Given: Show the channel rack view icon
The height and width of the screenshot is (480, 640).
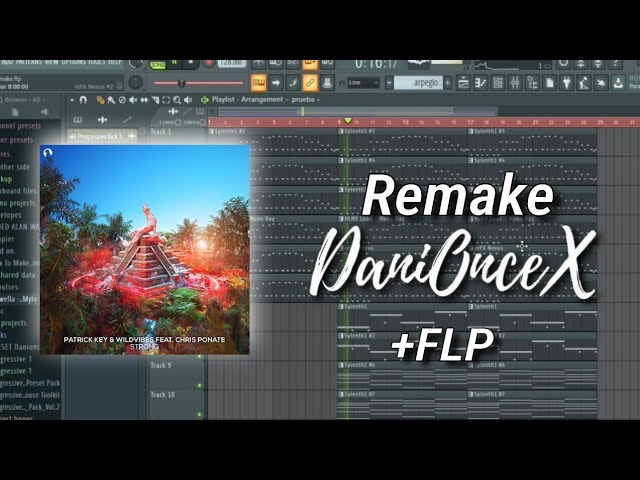Looking at the screenshot, I should (x=498, y=83).
